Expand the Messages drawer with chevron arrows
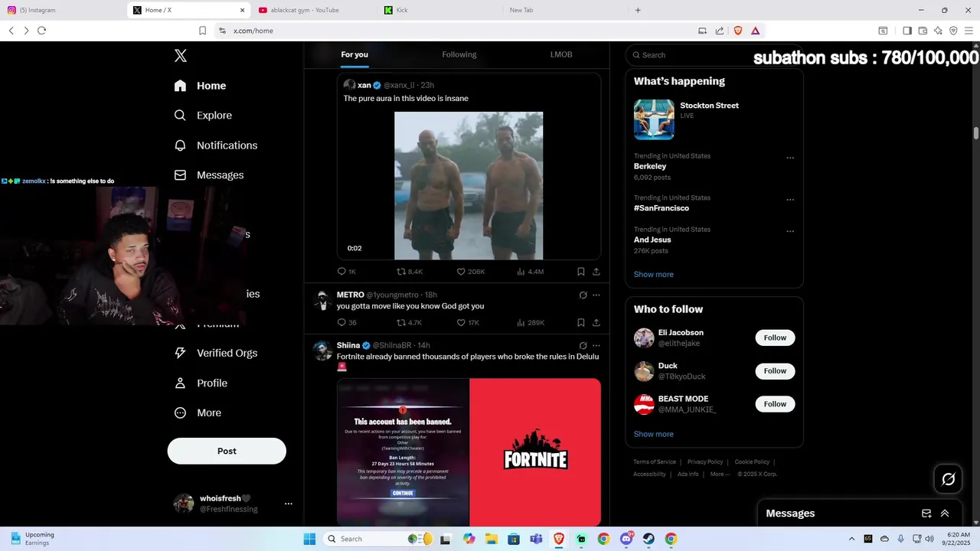Viewport: 980px width, 551px height. [x=945, y=514]
